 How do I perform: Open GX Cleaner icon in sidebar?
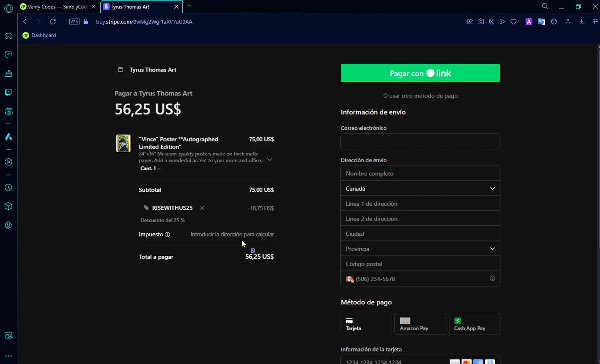[x=8, y=74]
